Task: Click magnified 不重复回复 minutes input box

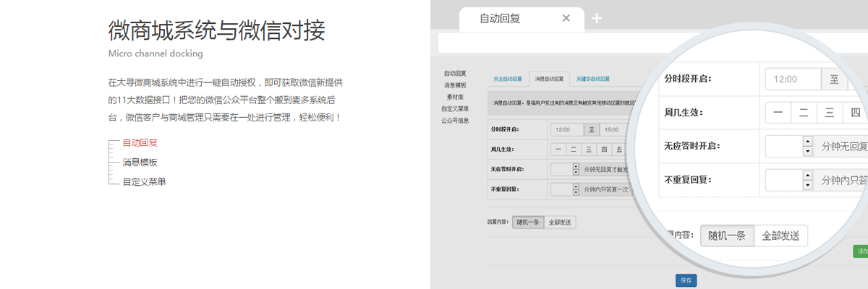Action: pos(784,181)
